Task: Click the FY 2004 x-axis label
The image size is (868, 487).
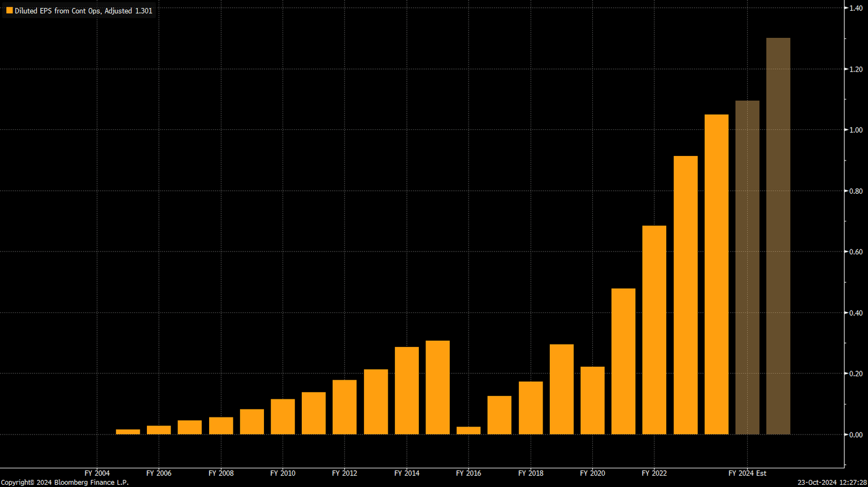Action: [97, 473]
